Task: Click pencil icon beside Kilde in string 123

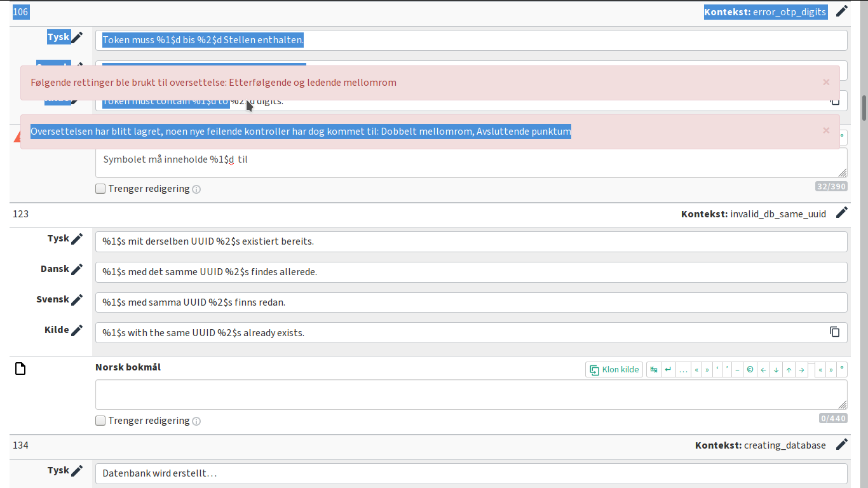Action: click(76, 330)
